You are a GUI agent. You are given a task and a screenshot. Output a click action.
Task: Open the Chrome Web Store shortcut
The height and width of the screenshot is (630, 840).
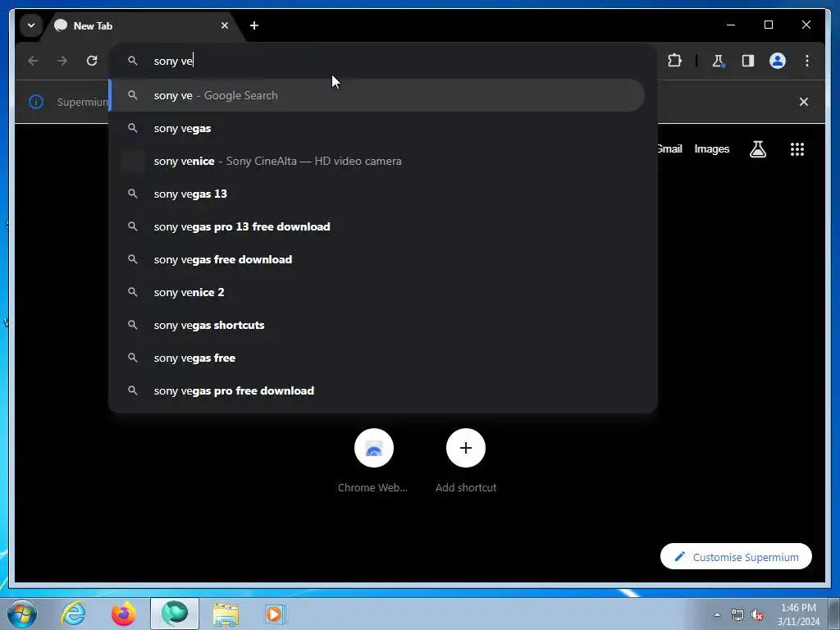[373, 461]
